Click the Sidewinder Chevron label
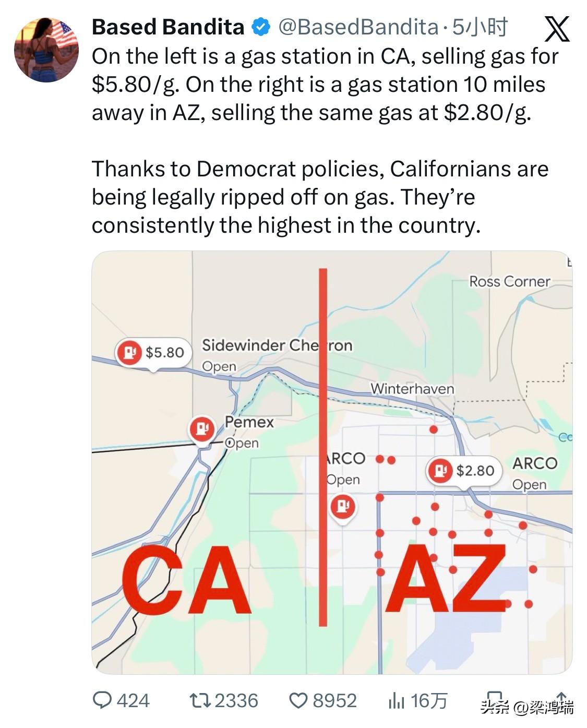The image size is (587, 728). pos(277,345)
